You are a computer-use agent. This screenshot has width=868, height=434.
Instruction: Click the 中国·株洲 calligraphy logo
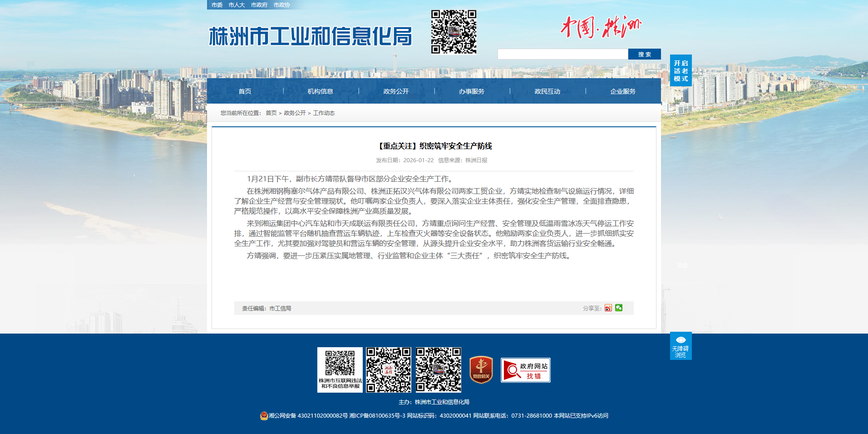601,27
